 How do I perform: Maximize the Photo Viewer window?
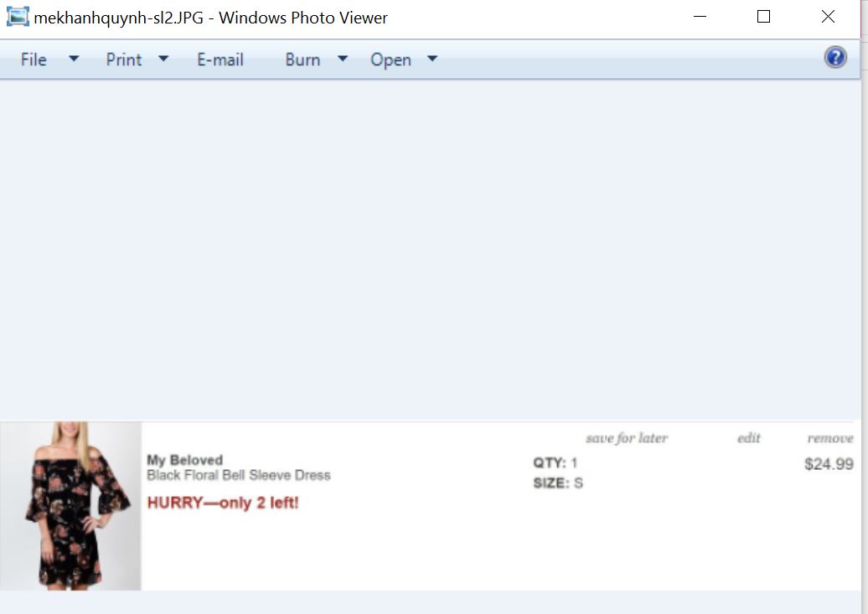click(x=763, y=17)
